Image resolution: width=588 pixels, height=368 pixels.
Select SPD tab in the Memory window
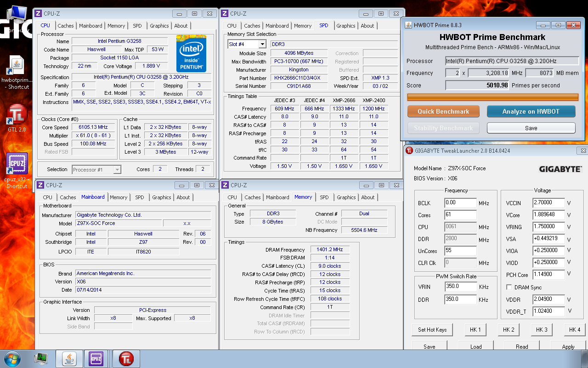[x=324, y=197]
